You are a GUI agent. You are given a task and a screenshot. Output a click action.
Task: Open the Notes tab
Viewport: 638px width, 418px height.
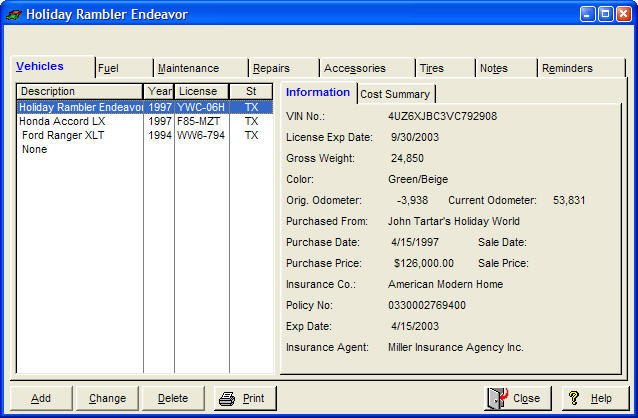[x=493, y=68]
